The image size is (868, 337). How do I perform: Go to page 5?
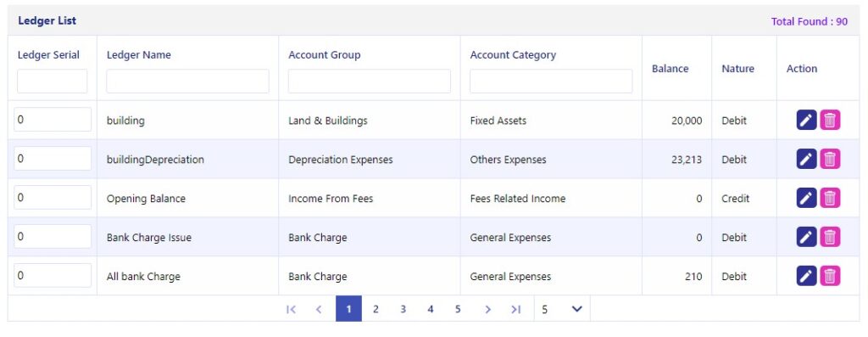click(x=458, y=309)
